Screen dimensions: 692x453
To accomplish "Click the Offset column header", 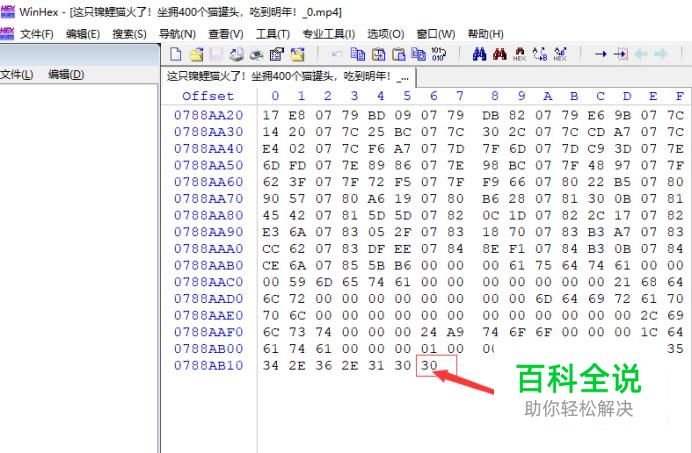I will (x=208, y=96).
